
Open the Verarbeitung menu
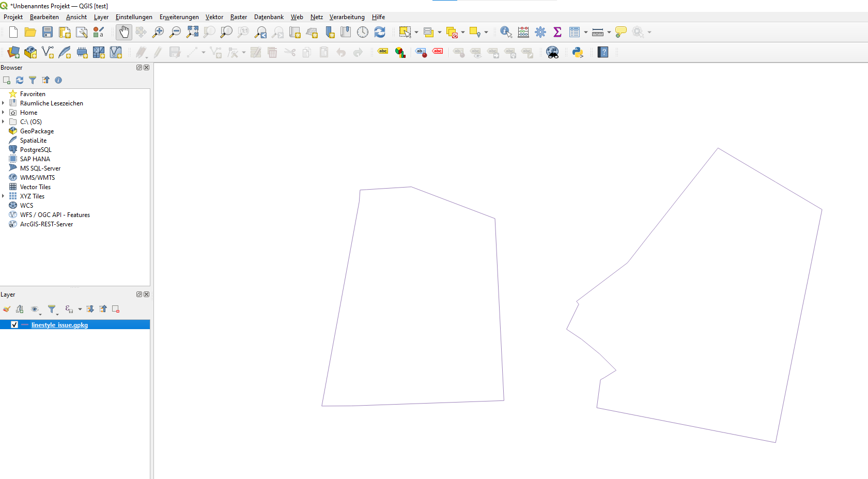pyautogui.click(x=347, y=17)
